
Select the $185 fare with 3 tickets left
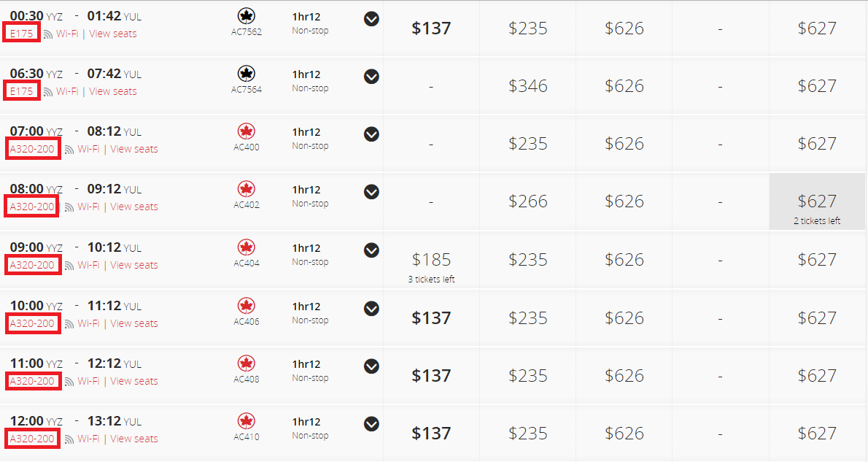(x=431, y=260)
